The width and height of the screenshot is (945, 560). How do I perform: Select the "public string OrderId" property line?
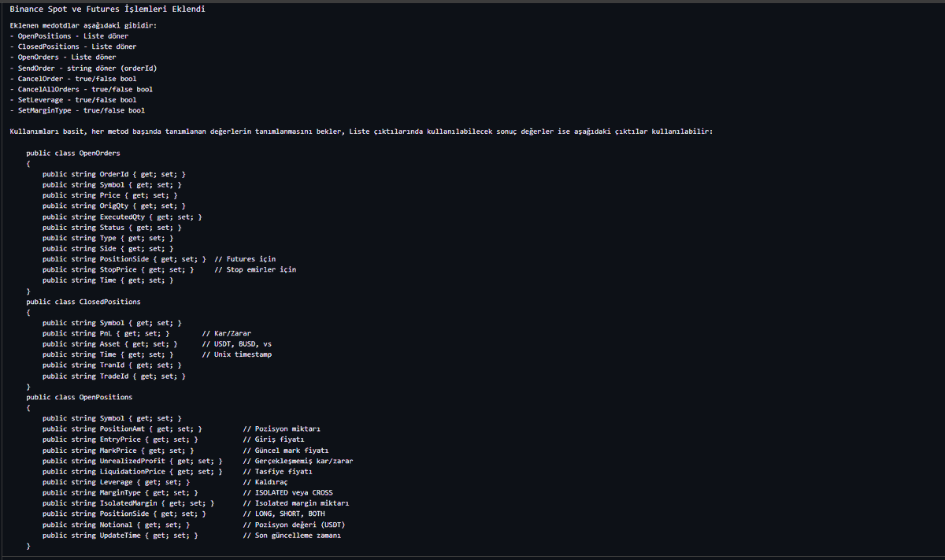coord(114,174)
